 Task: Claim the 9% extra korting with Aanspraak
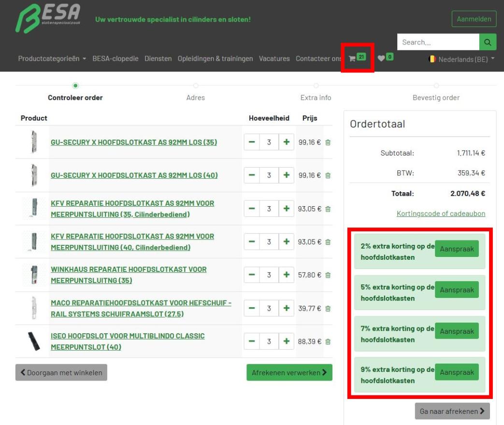coord(456,372)
